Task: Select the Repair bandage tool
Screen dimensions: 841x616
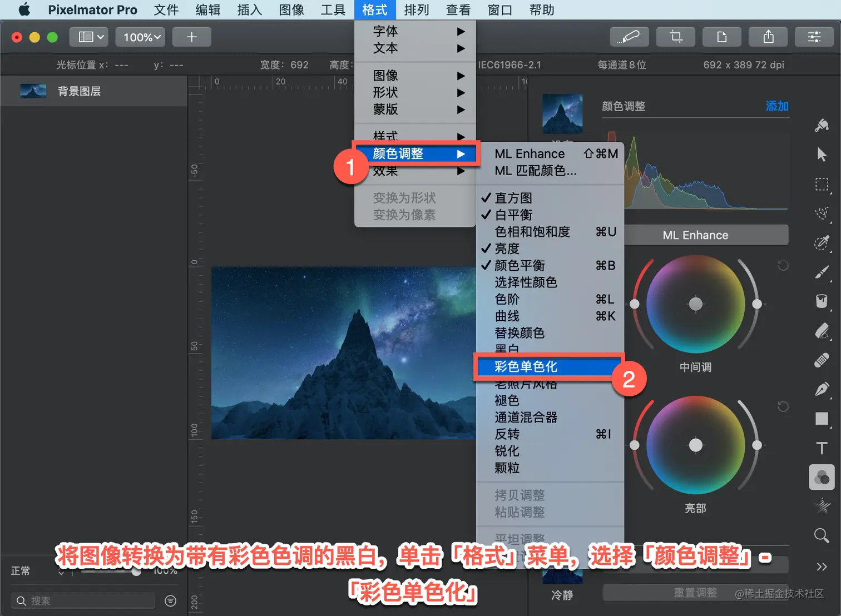Action: point(822,360)
